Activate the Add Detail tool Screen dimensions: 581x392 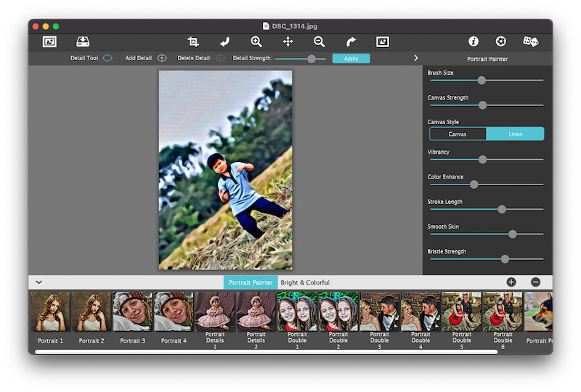coord(162,58)
